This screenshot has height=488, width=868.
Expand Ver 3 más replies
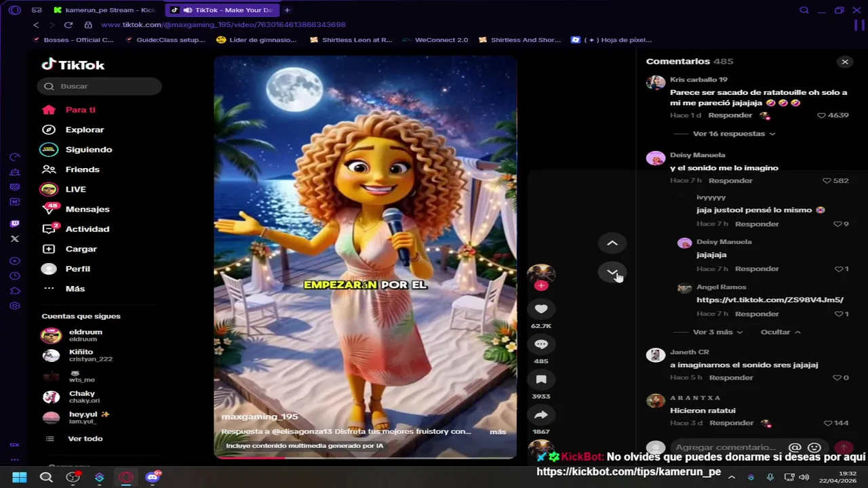coord(717,332)
